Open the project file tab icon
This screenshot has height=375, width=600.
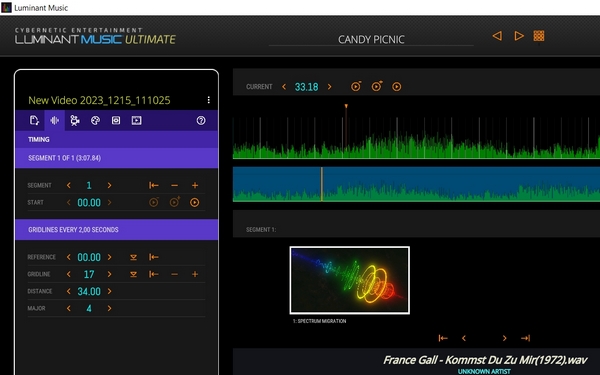coord(34,121)
